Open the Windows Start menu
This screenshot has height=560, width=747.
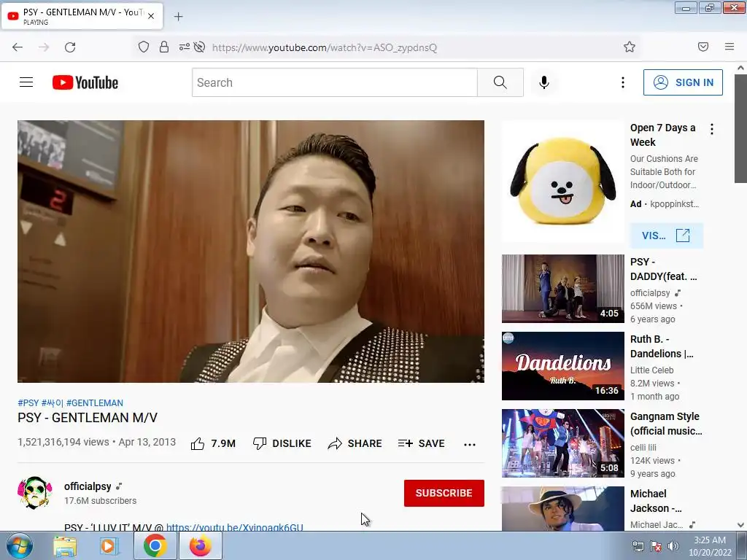(x=19, y=545)
